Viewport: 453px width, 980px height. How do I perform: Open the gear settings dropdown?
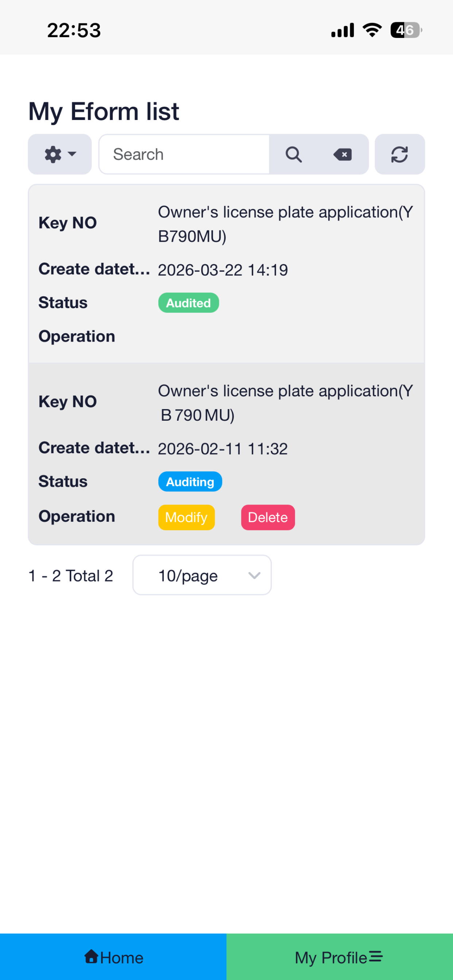(x=60, y=155)
